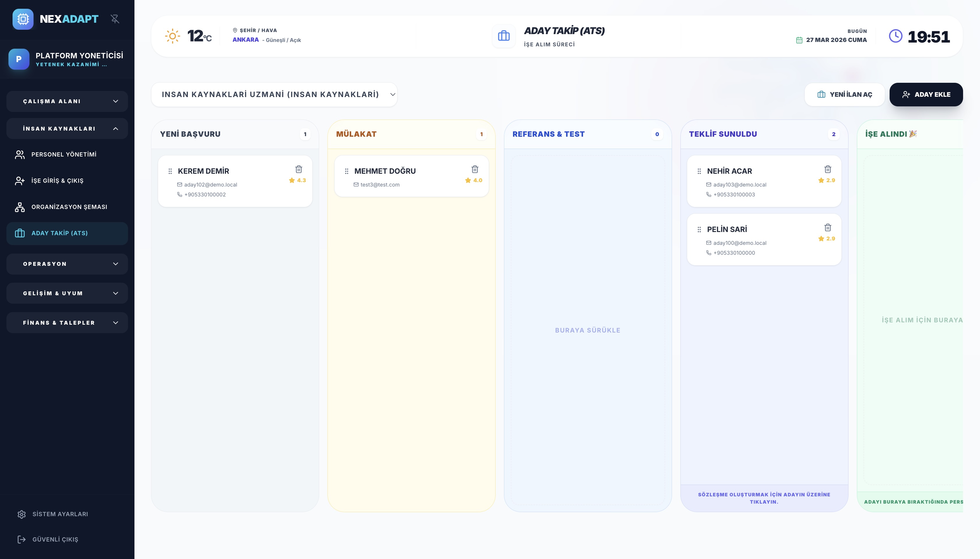The height and width of the screenshot is (559, 980).
Task: Toggle the sidebar pin icon
Action: tap(115, 19)
